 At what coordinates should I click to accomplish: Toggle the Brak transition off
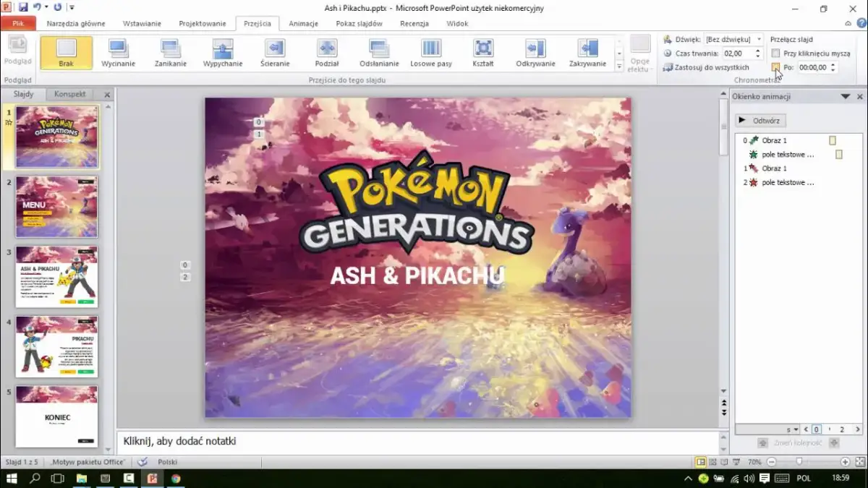66,53
